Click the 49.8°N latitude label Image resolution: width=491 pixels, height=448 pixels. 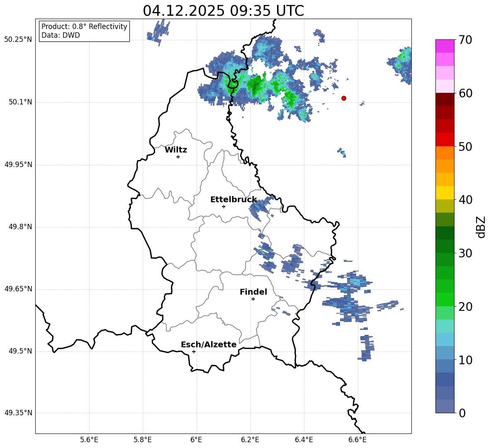pos(20,227)
